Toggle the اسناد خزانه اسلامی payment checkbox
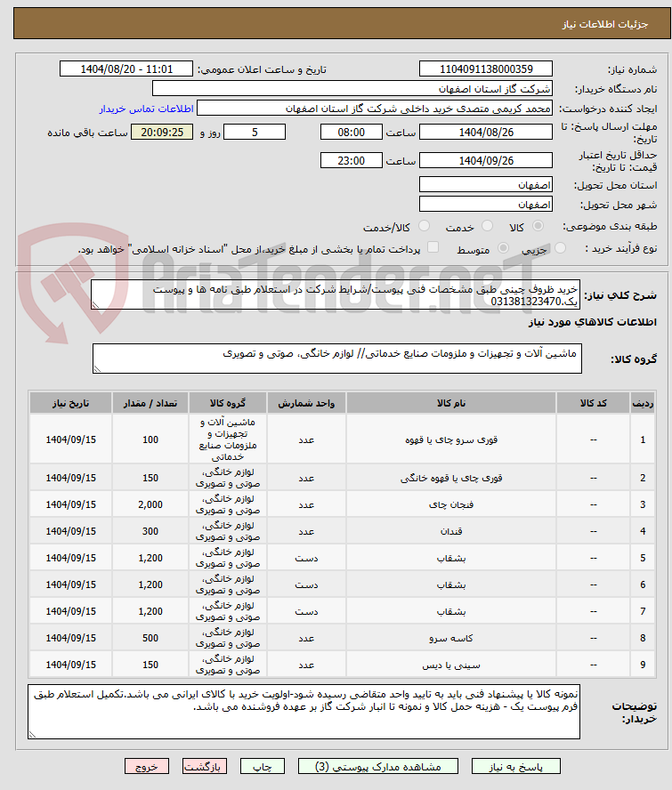Viewport: 672px width, 790px height. pos(433,247)
